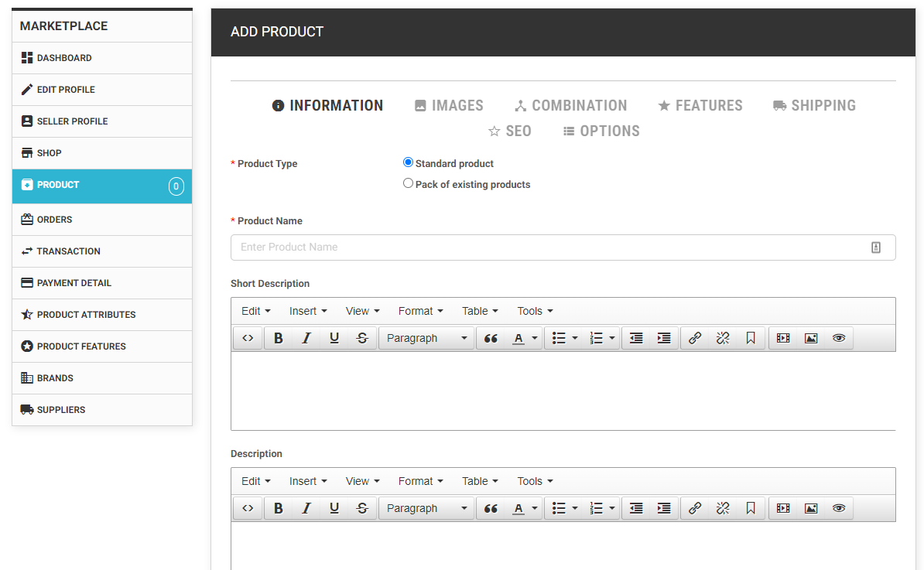Toggle strikethrough in Description editor
Image resolution: width=924 pixels, height=570 pixels.
362,508
